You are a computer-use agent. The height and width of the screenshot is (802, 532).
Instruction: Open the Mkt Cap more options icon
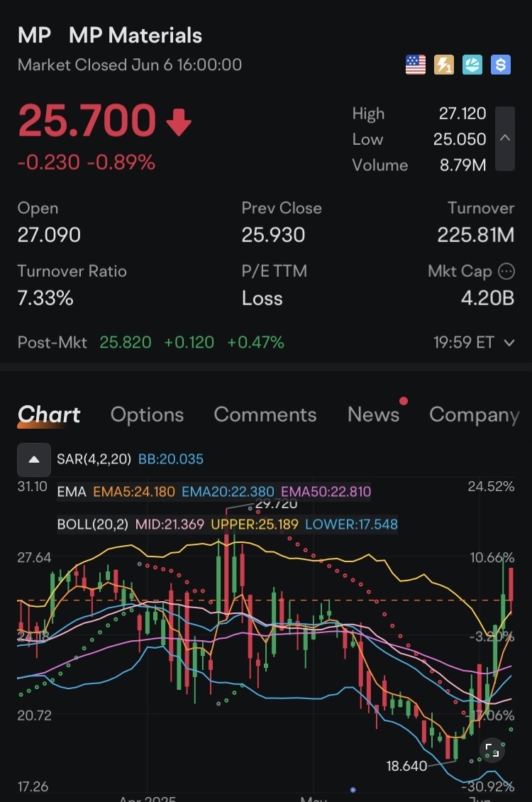point(506,271)
